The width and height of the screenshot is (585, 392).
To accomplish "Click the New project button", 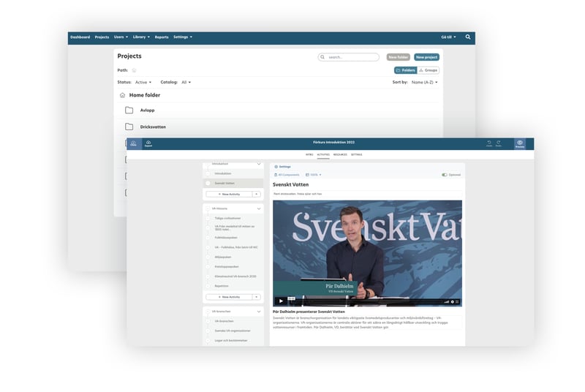I will 426,57.
